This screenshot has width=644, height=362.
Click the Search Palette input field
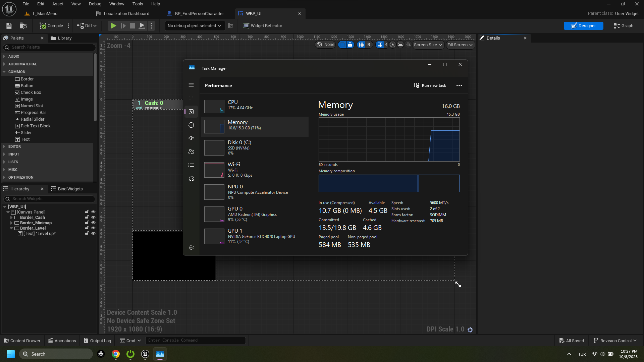click(50, 47)
